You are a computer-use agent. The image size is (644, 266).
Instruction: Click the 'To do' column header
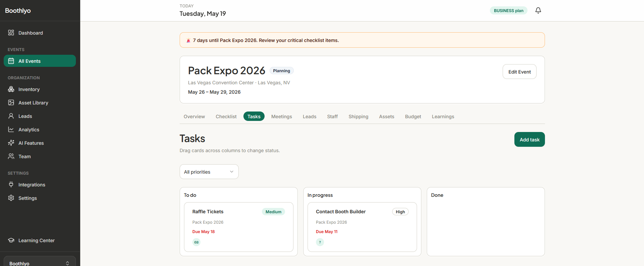click(x=190, y=195)
